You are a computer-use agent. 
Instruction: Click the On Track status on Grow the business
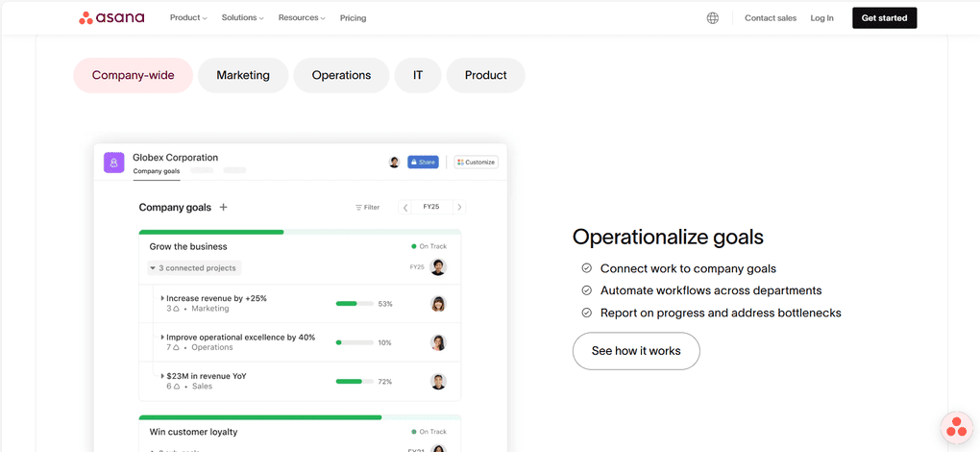point(429,246)
